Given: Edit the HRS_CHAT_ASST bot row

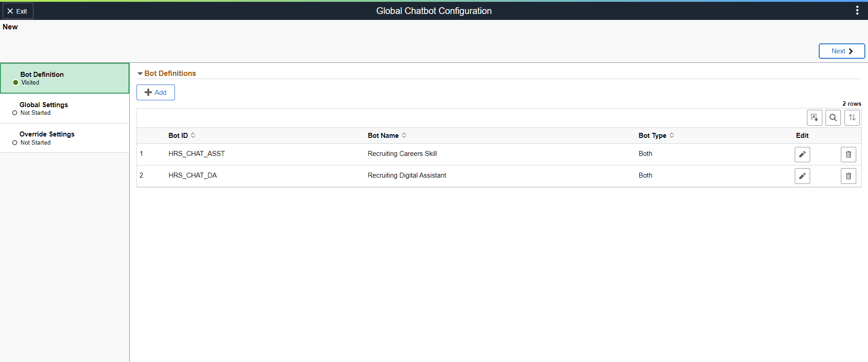Looking at the screenshot, I should (x=802, y=155).
